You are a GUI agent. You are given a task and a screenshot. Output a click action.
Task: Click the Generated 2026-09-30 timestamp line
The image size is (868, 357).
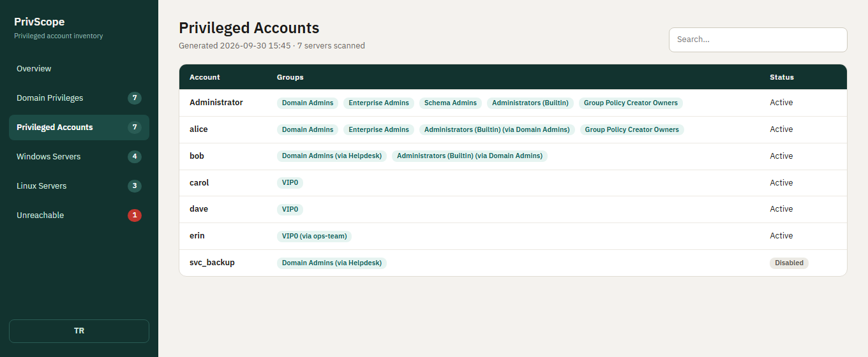pos(272,46)
